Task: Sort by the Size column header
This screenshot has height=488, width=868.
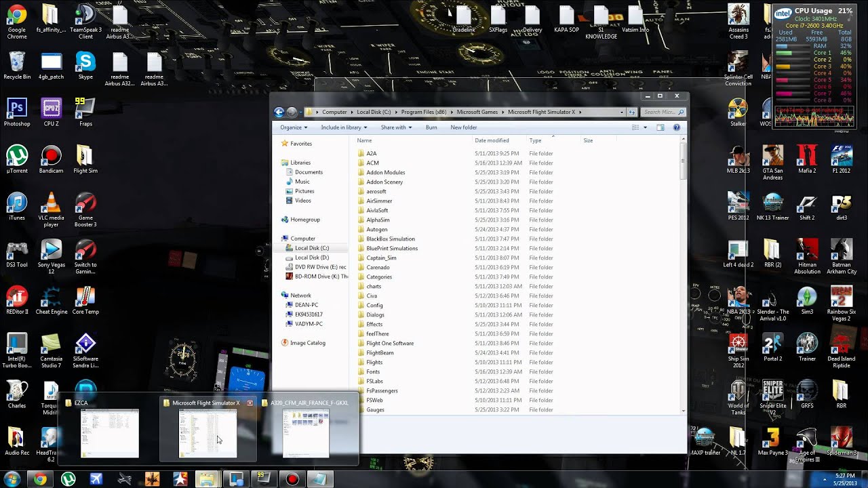Action: click(x=588, y=140)
